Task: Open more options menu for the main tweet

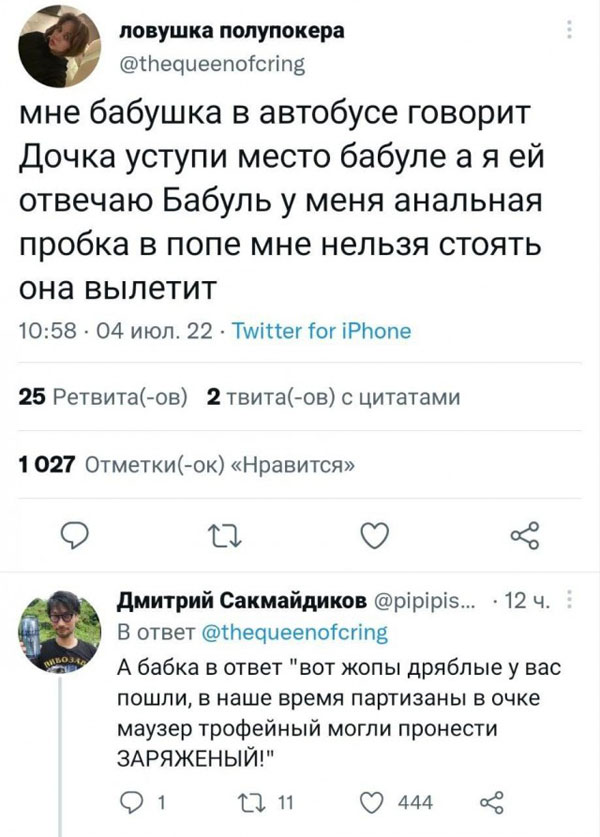Action: point(569,30)
